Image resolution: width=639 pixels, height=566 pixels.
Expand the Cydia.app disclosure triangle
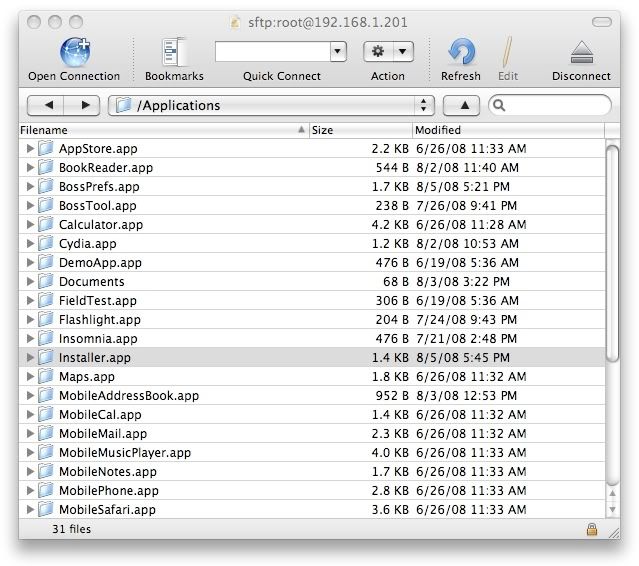[x=30, y=244]
